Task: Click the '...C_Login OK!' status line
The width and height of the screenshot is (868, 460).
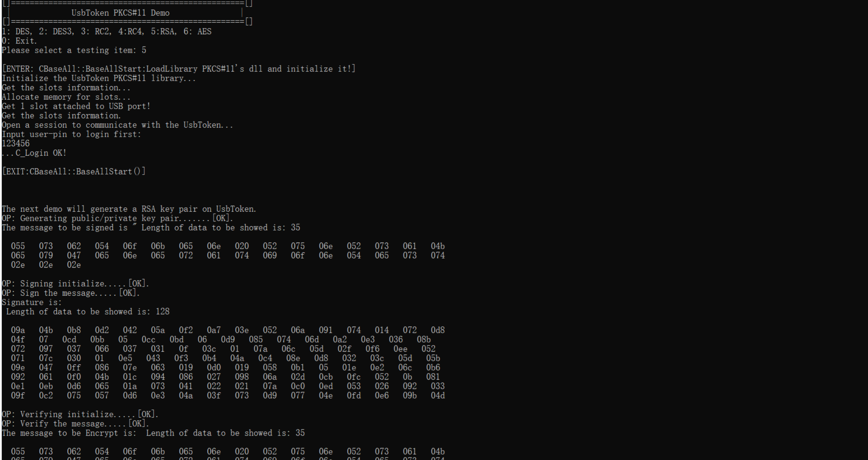Action: [34, 153]
